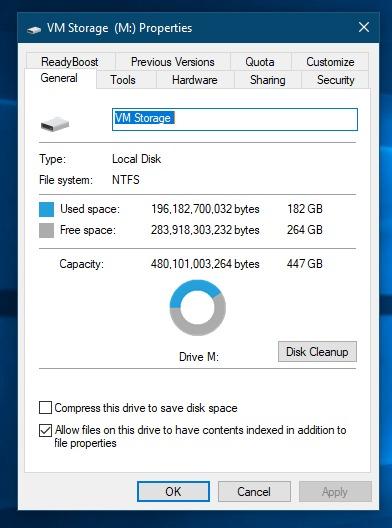
Task: Confirm with the OK button
Action: 173,492
